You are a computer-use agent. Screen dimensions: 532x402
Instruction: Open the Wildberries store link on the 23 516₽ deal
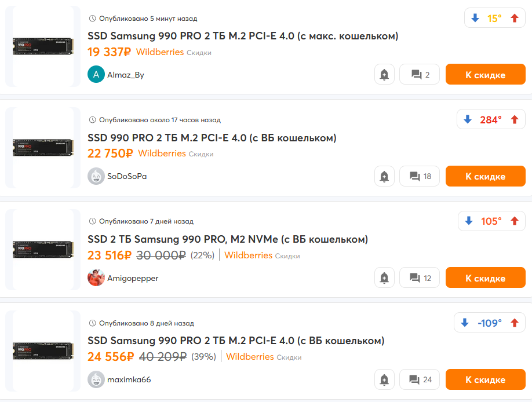248,255
